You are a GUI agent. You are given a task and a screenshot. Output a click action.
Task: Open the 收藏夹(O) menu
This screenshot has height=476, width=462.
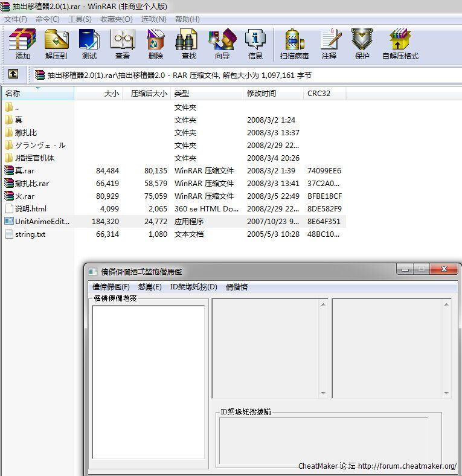[115, 19]
